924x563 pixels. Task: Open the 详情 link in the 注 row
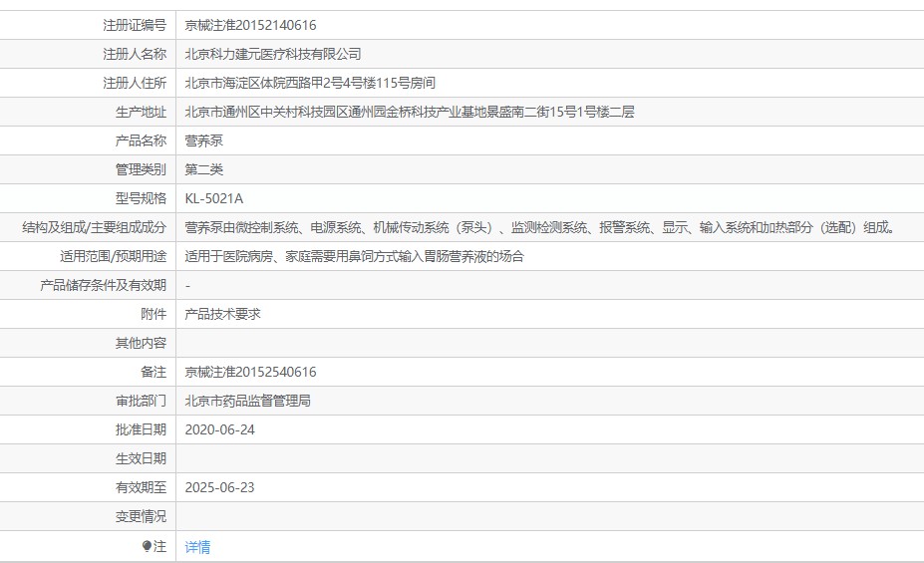point(197,547)
